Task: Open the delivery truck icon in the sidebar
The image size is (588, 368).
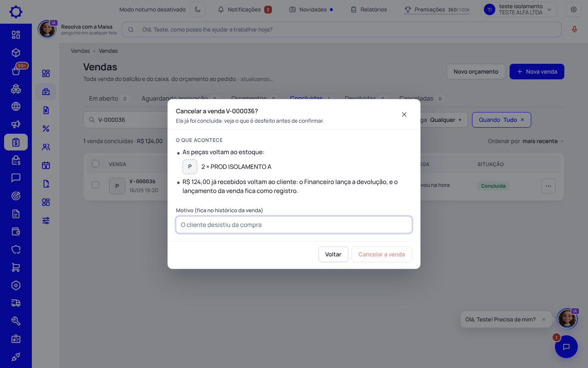Action: (x=16, y=303)
